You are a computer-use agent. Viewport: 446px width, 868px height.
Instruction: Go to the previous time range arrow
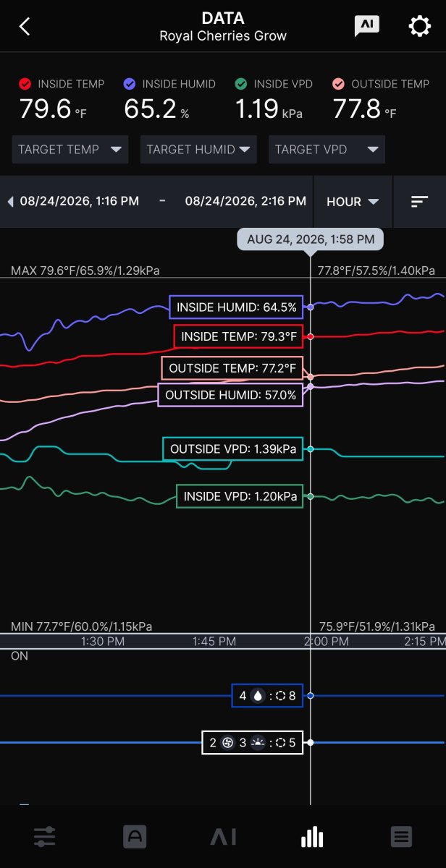10,202
